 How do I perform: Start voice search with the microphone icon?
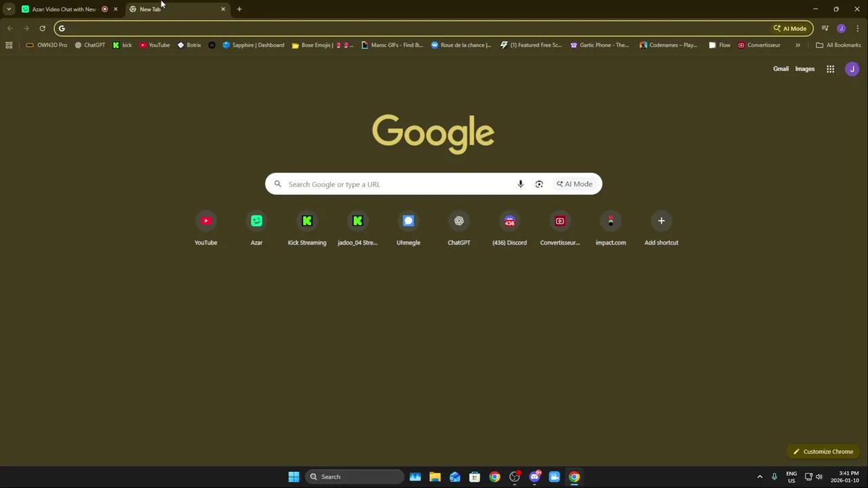click(x=520, y=184)
